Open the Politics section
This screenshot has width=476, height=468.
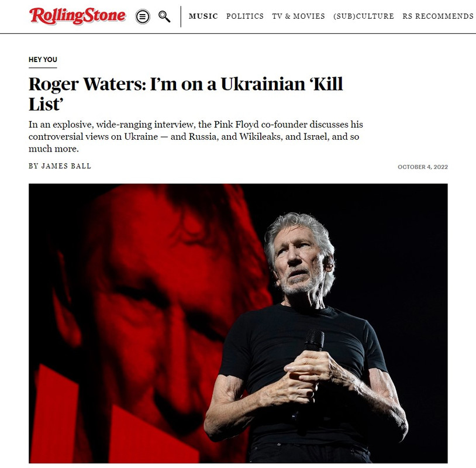coord(245,16)
